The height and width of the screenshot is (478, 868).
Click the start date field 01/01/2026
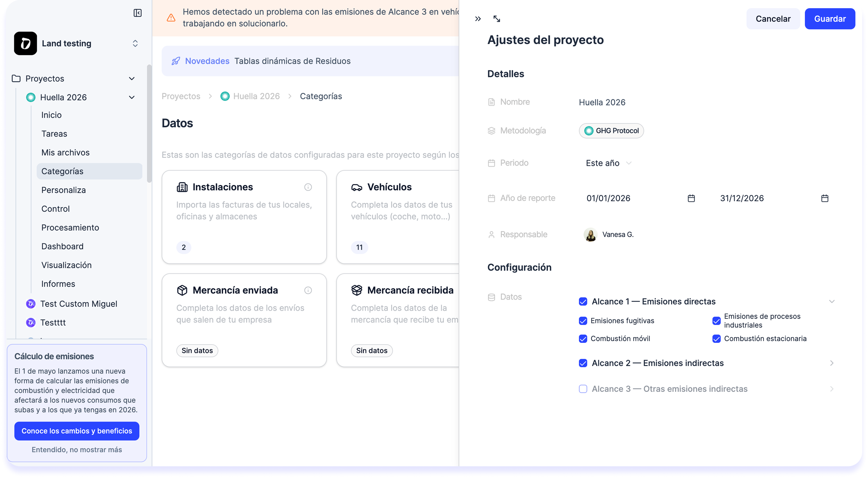coord(608,198)
